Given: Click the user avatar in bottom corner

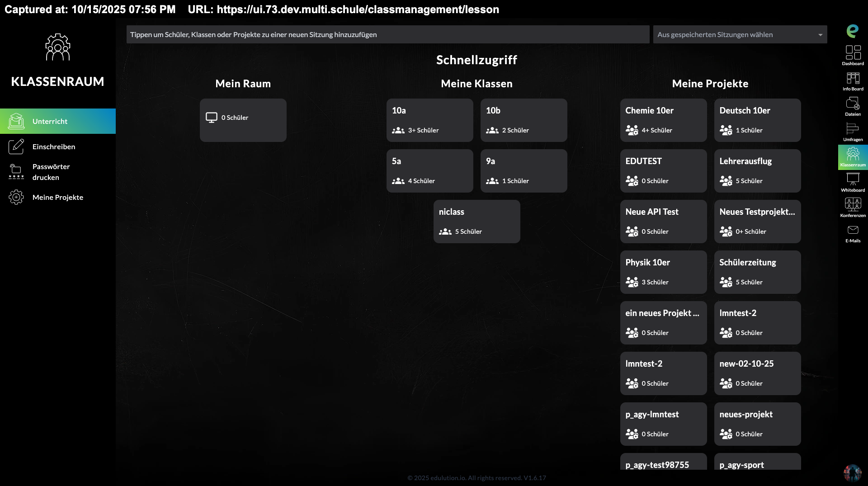Looking at the screenshot, I should pyautogui.click(x=852, y=472).
